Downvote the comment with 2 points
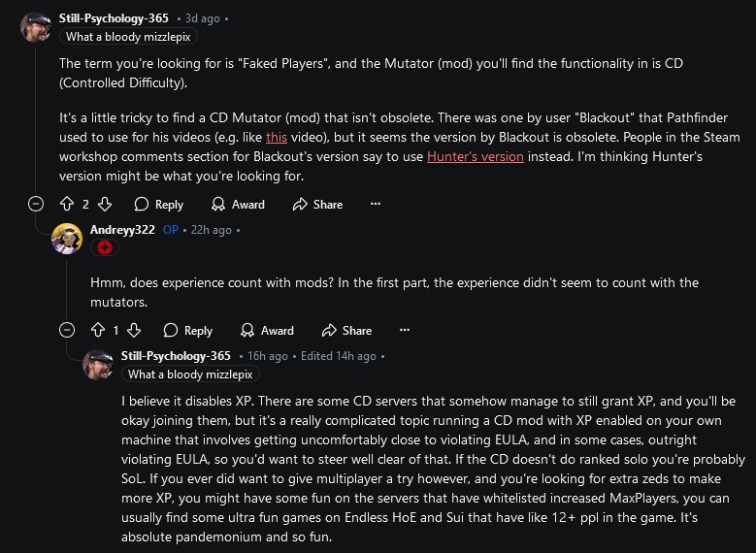 pos(105,205)
